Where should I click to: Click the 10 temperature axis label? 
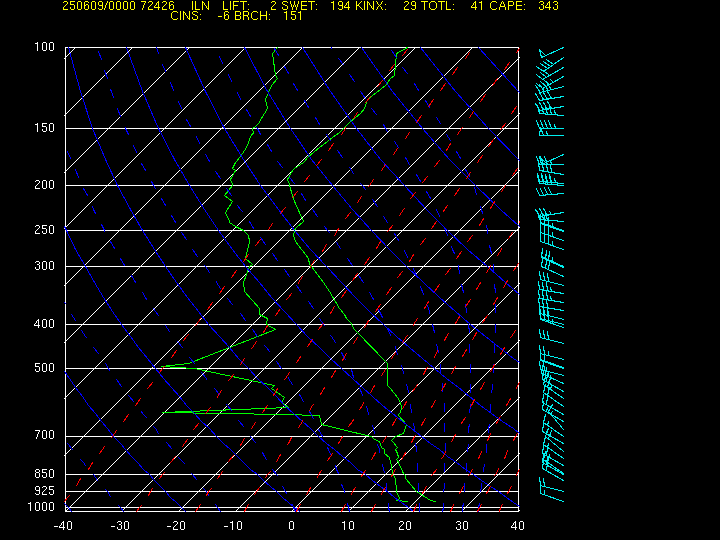pyautogui.click(x=348, y=526)
